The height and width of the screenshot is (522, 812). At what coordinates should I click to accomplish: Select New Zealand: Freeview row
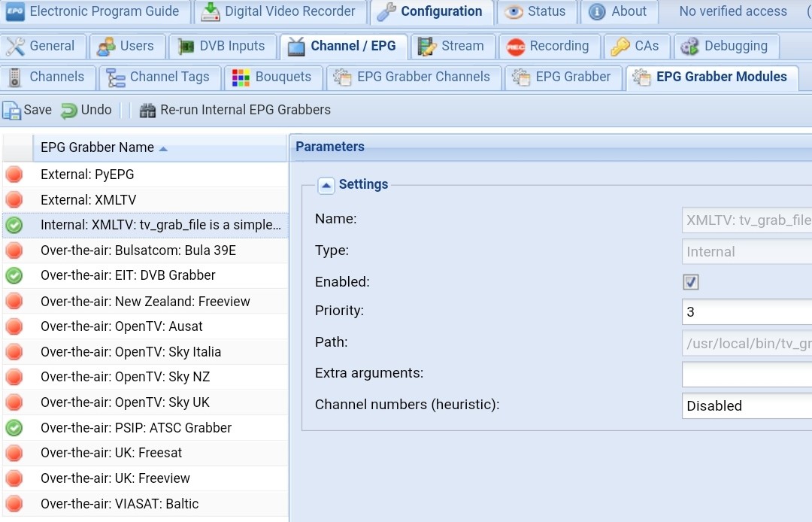(x=145, y=302)
